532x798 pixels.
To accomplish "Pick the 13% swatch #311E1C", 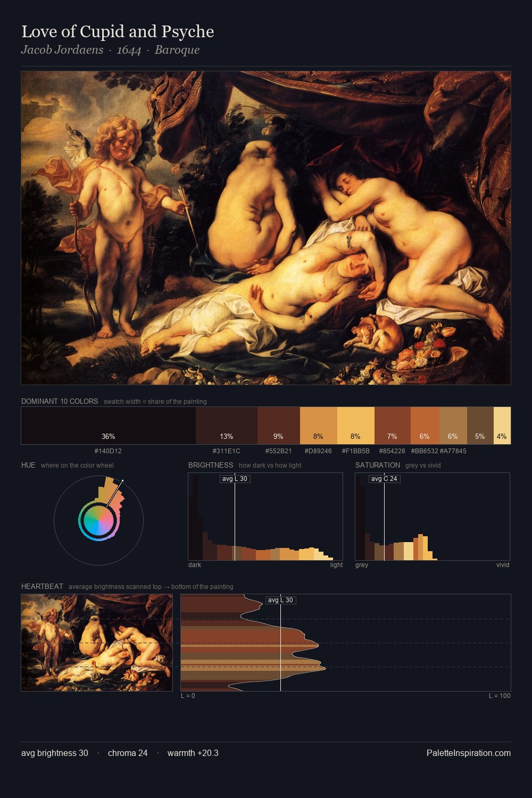I will point(227,426).
